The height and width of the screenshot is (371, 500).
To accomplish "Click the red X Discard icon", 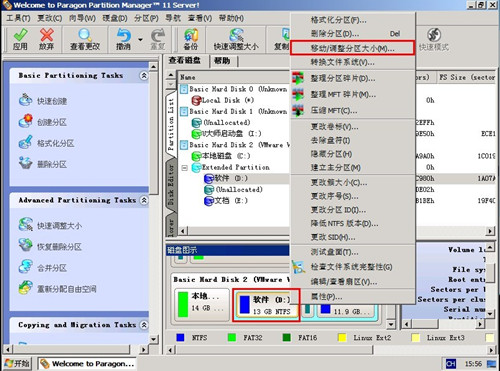I will coord(47,35).
